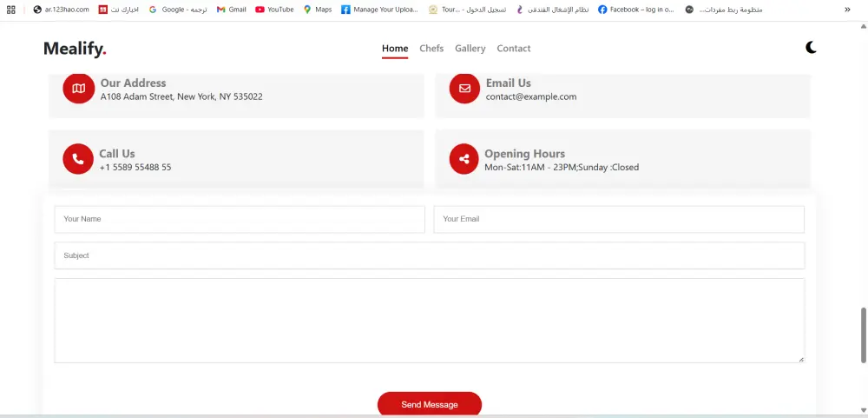Focus the Your Name input field

tap(240, 220)
